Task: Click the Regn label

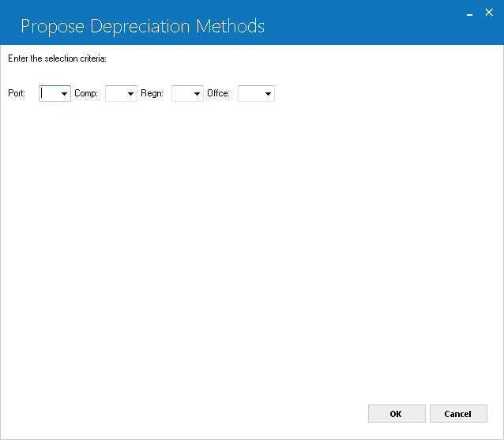Action: point(152,93)
